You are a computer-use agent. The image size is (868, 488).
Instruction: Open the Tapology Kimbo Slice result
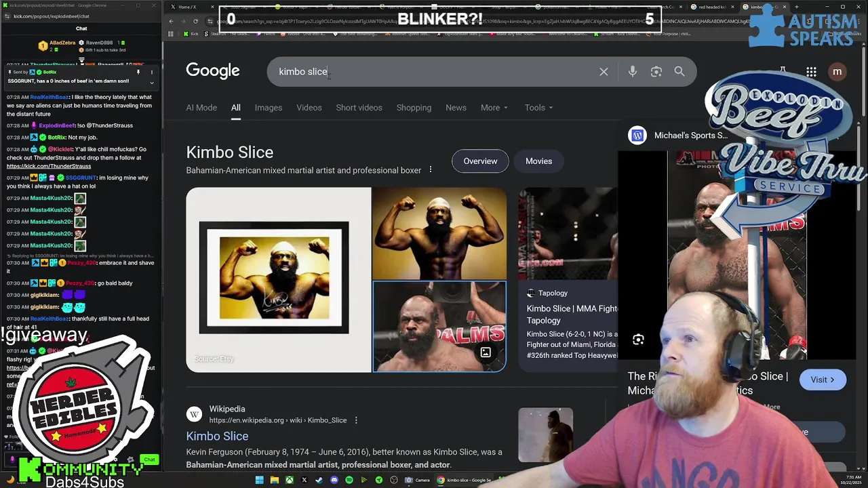tap(572, 314)
